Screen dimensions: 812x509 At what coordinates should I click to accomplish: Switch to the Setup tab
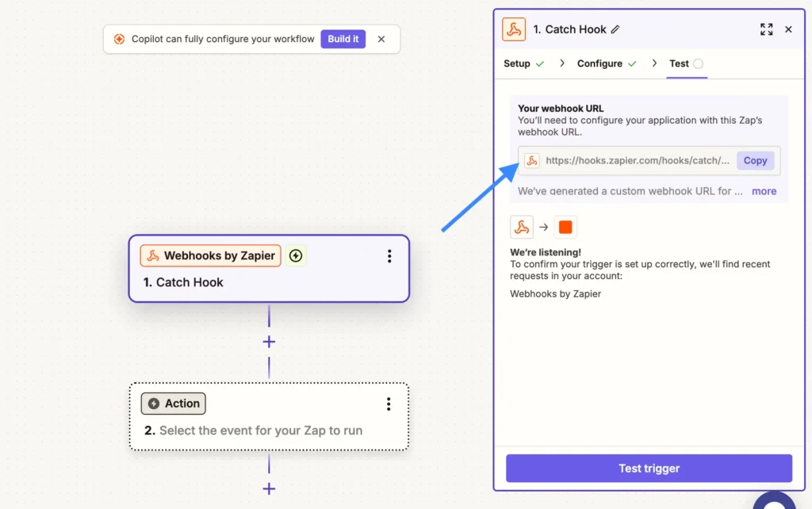pos(517,63)
